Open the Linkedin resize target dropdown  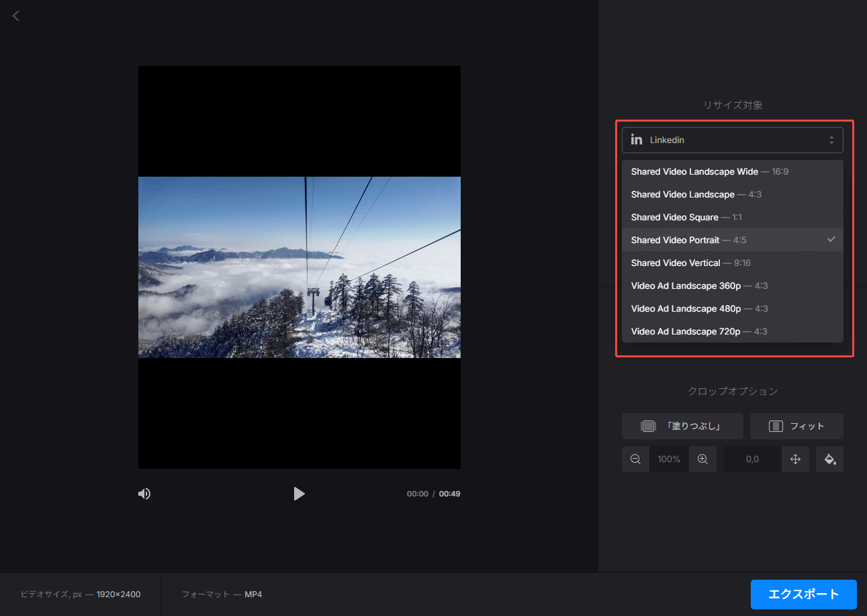pyautogui.click(x=732, y=140)
